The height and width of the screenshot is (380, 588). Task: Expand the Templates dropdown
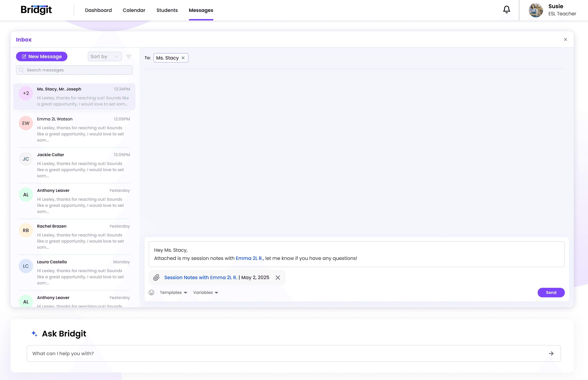point(174,292)
